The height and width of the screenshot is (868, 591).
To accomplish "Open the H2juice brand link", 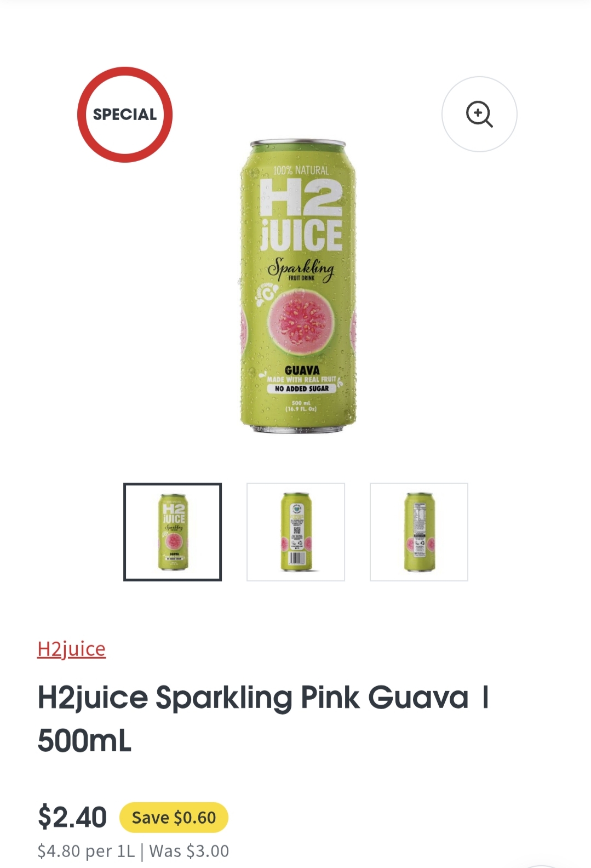I will pyautogui.click(x=71, y=649).
